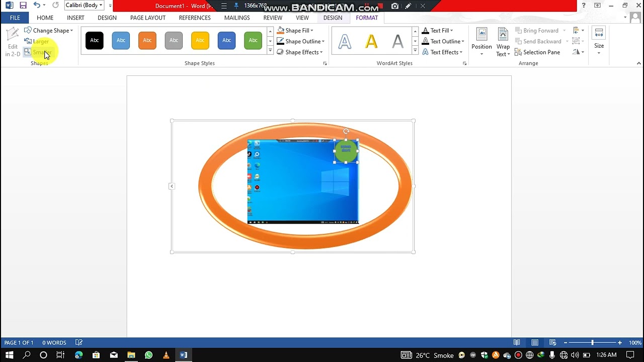Click the zoom out minus button

tap(565, 343)
